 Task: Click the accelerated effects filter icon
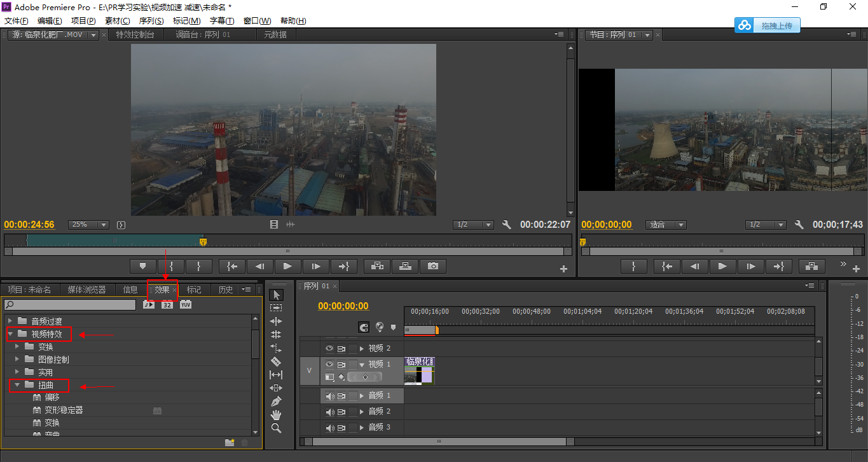click(x=149, y=305)
